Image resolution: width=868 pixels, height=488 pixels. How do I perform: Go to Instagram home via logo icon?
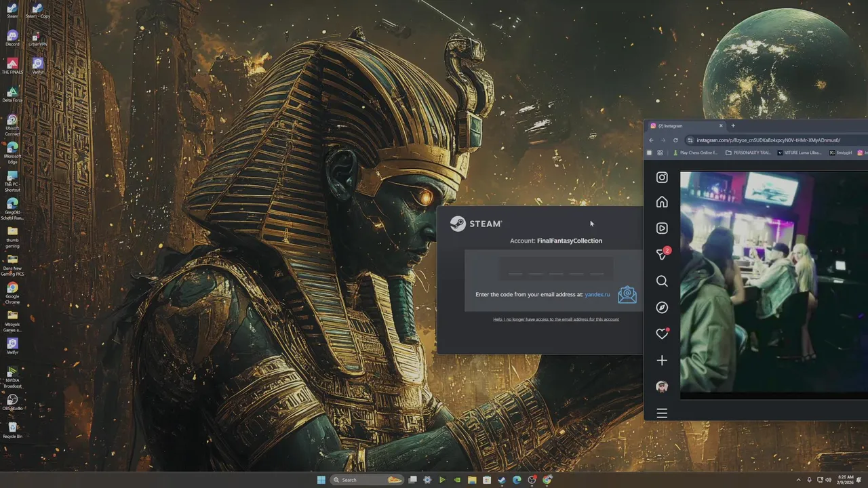click(x=662, y=178)
